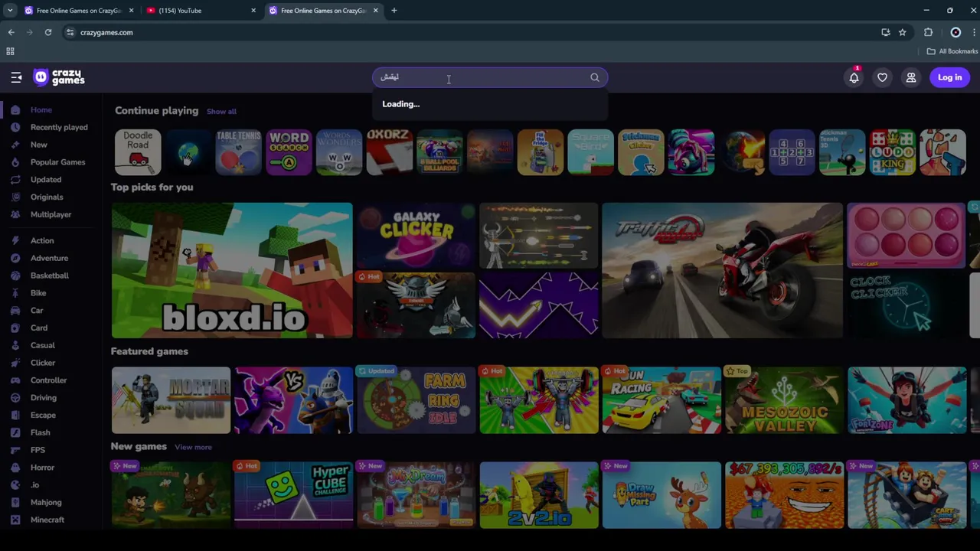Image resolution: width=980 pixels, height=551 pixels.
Task: Open Mortar Squad featured game
Action: pyautogui.click(x=171, y=400)
